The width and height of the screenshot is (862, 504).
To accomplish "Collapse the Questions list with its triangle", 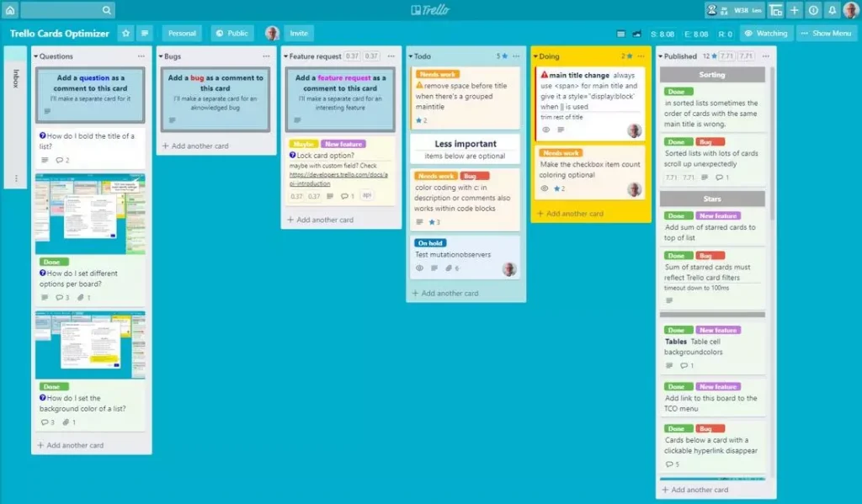I will [x=36, y=56].
